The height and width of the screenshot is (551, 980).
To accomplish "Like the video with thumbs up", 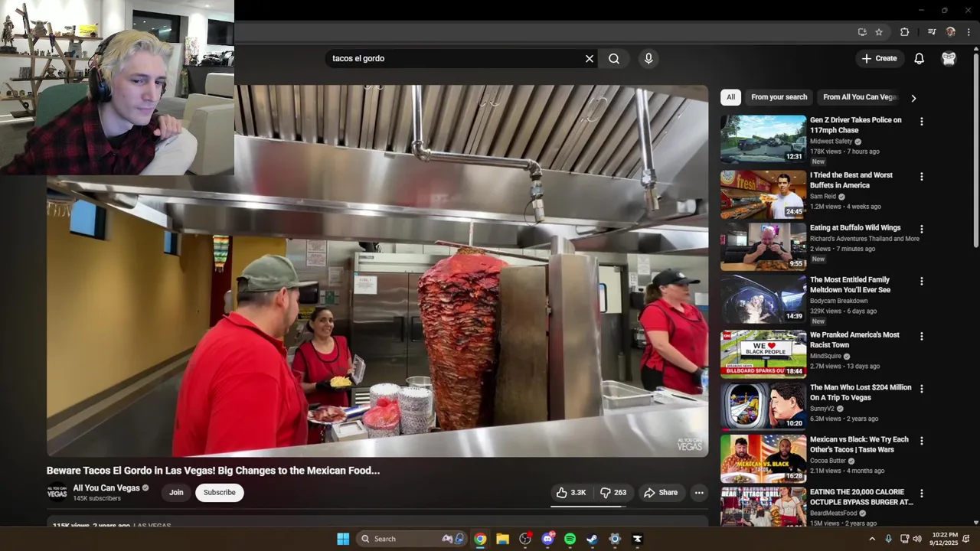I will coord(571,493).
